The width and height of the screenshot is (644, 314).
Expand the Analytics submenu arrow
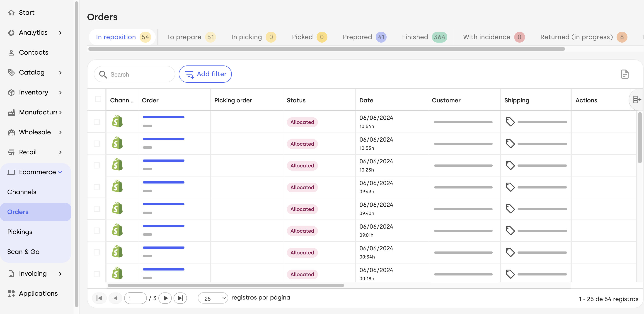click(60, 33)
